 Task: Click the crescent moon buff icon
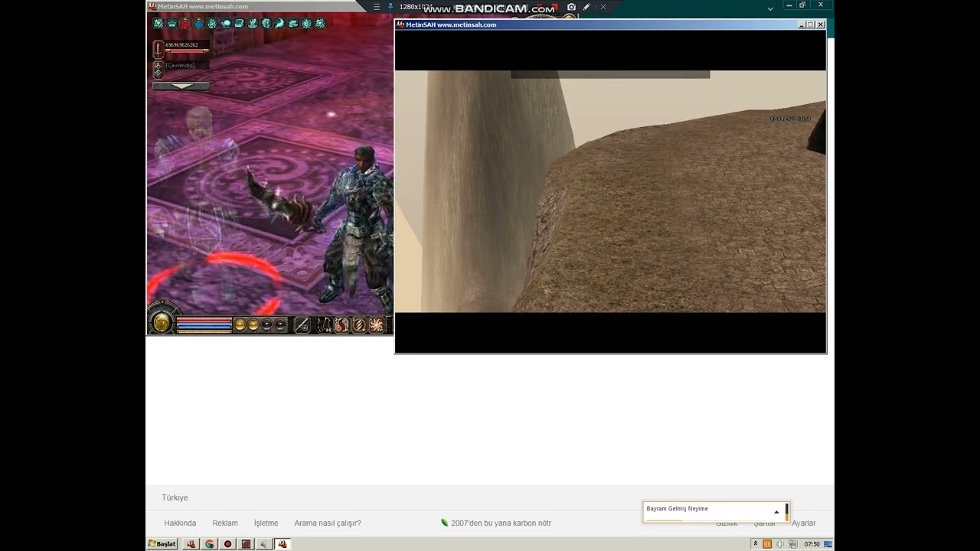pyautogui.click(x=279, y=24)
